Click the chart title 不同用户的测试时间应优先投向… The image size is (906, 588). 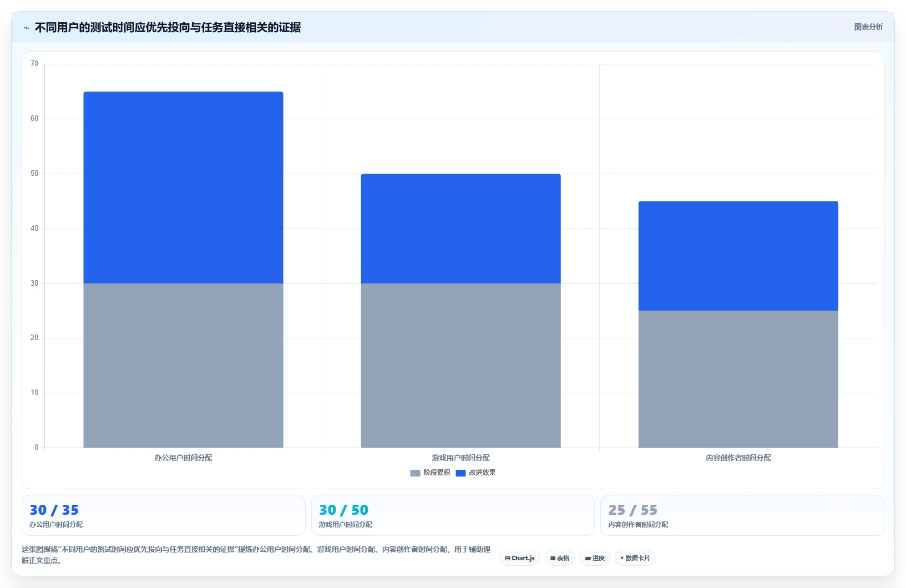pyautogui.click(x=168, y=27)
